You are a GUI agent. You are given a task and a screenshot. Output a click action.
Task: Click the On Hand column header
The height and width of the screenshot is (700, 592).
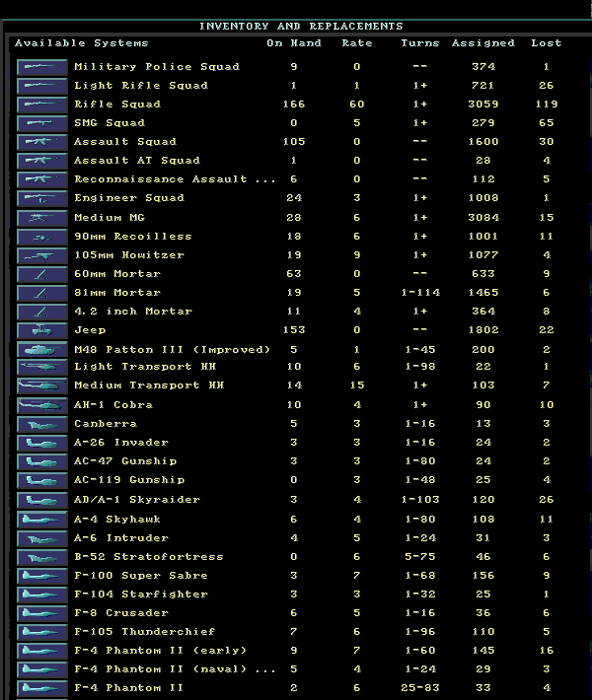(x=294, y=43)
